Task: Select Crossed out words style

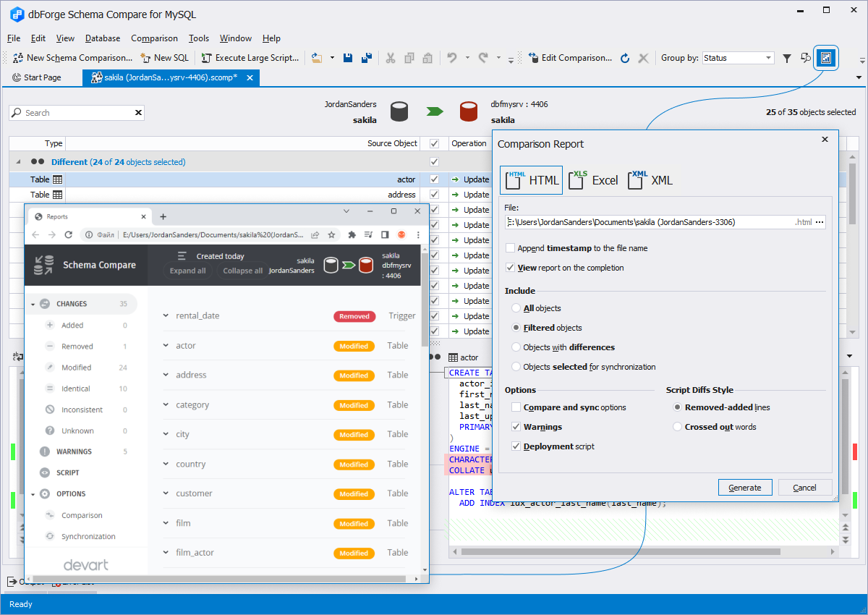Action: pos(678,427)
